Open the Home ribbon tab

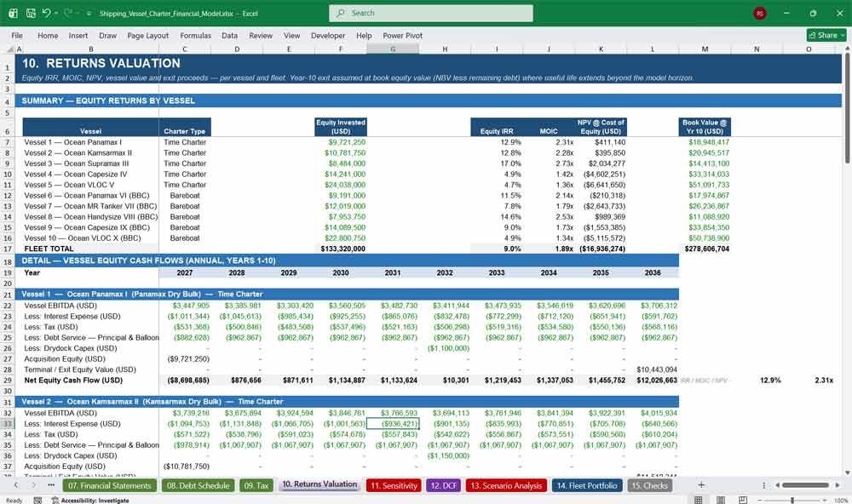(x=48, y=35)
